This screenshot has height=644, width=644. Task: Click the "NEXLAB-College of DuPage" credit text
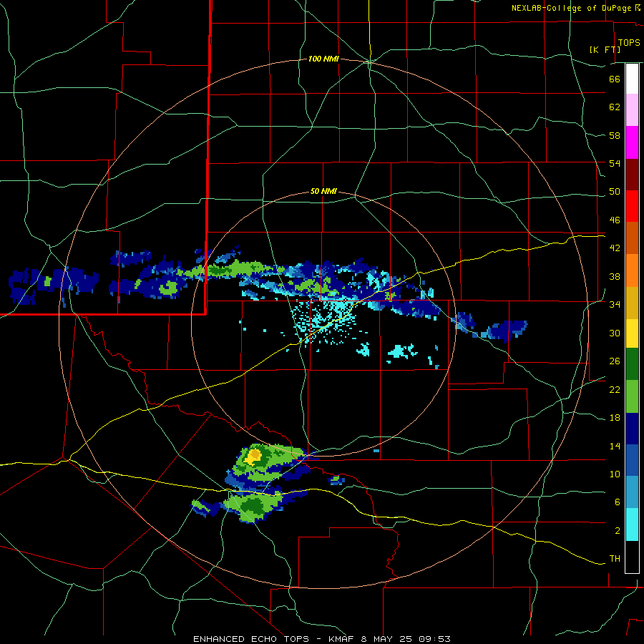(571, 8)
